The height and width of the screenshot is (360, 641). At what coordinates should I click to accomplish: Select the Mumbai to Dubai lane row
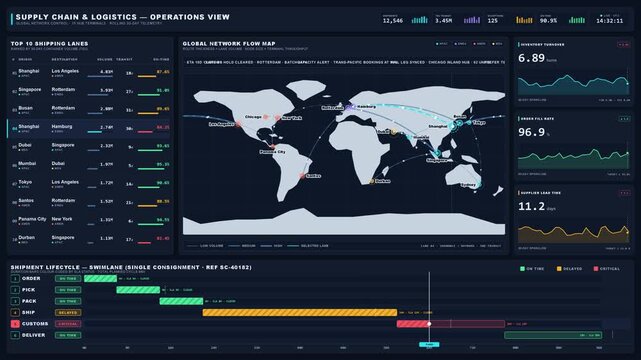pos(90,166)
